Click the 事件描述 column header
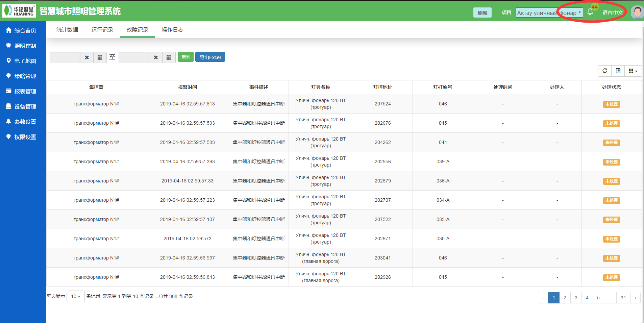Viewport: 644px width, 323px height. 259,87
